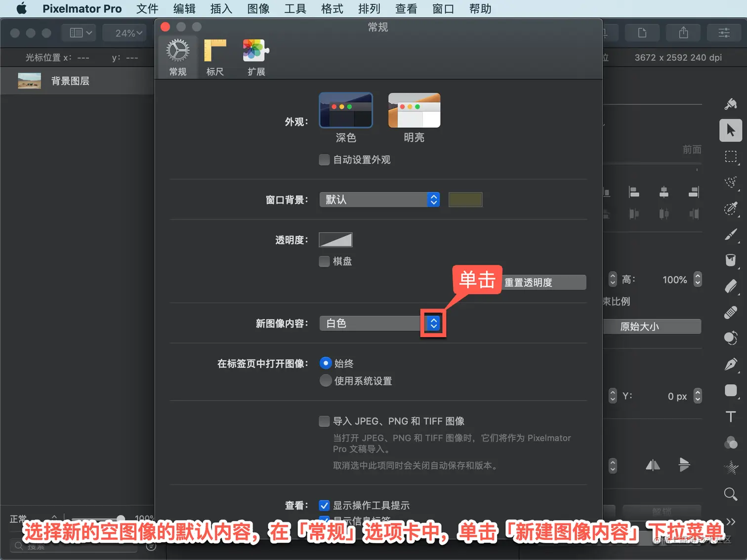
Task: Open the 文件 menu
Action: click(x=147, y=8)
